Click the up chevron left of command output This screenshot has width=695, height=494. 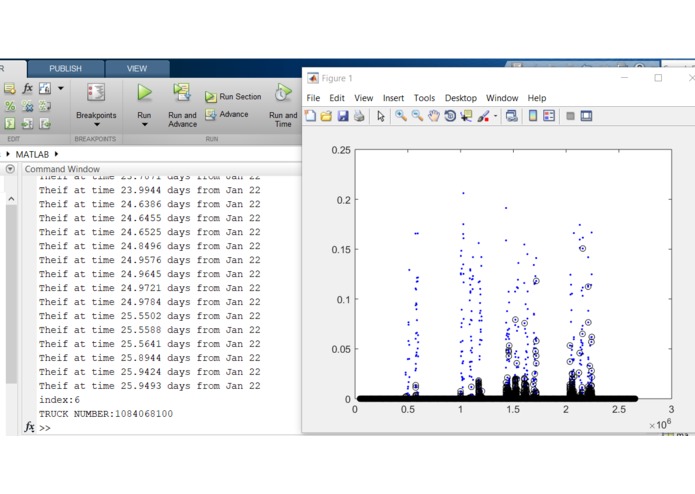coord(12,199)
